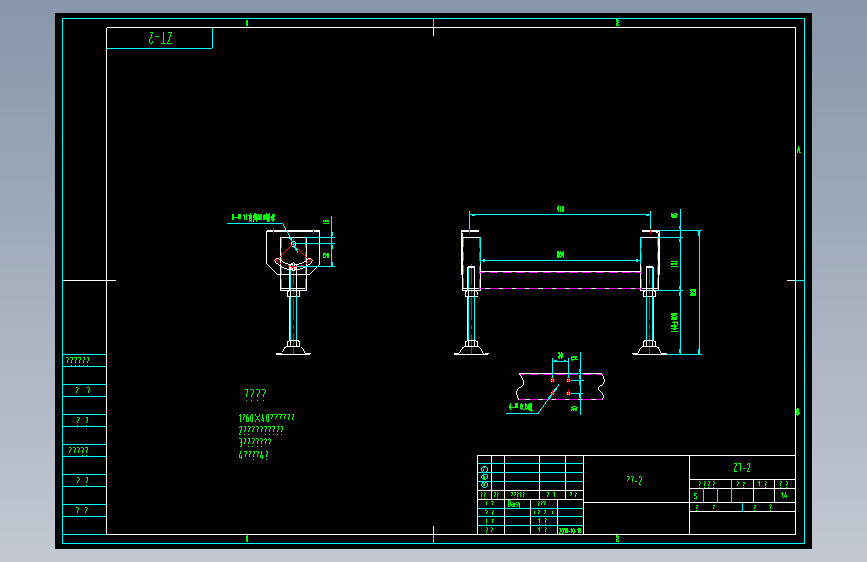This screenshot has height=562, width=867.
Task: Select the beam hole-pattern detail view
Action: pyautogui.click(x=560, y=386)
